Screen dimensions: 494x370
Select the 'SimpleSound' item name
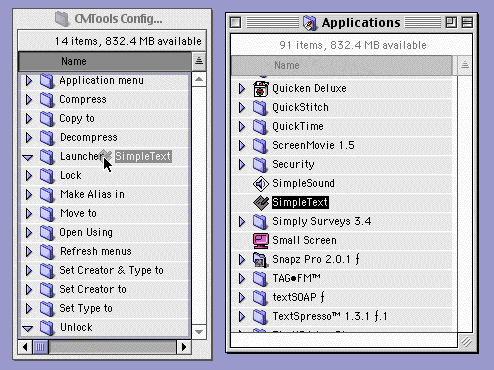pos(303,183)
